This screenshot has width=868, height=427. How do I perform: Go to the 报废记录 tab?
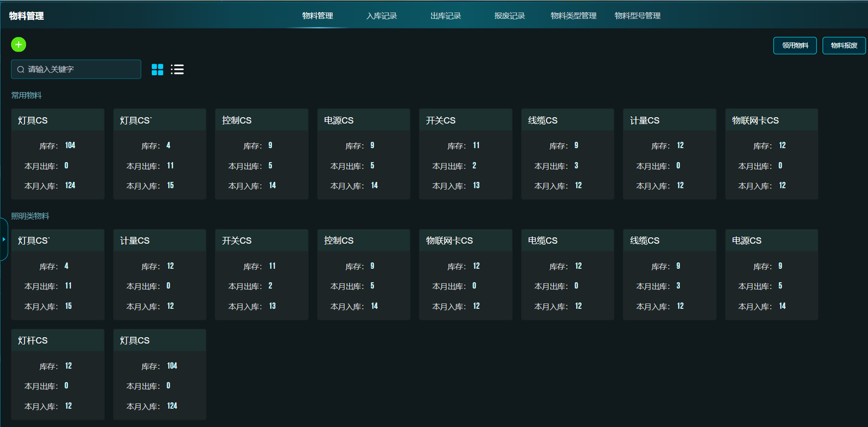point(509,16)
